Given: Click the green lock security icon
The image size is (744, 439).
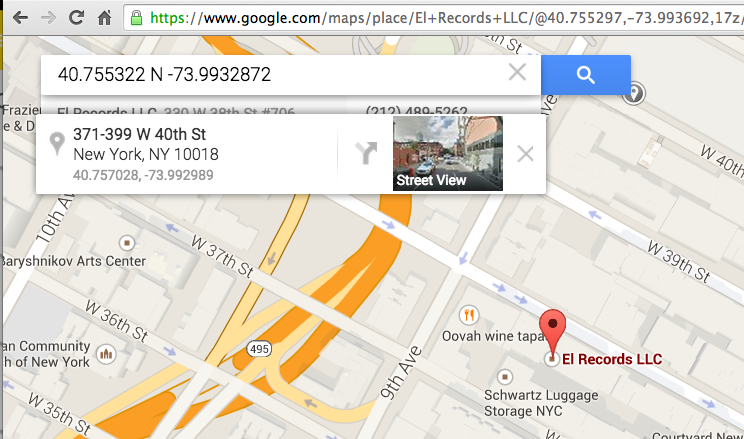Looking at the screenshot, I should [x=136, y=18].
